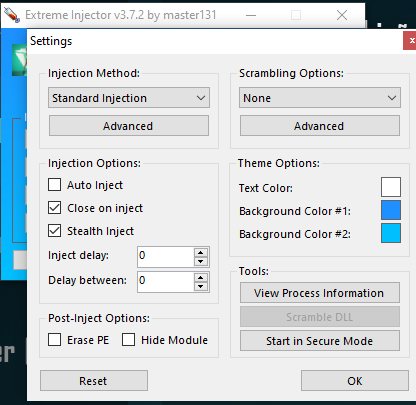The image size is (416, 405).
Task: Click Start in Secure Mode button
Action: pos(320,341)
